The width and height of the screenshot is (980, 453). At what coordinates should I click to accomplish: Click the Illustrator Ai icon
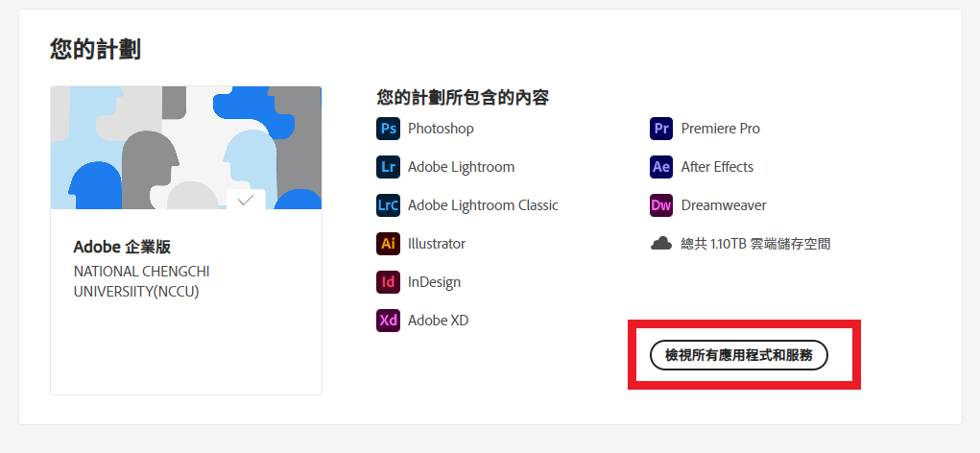coord(388,244)
